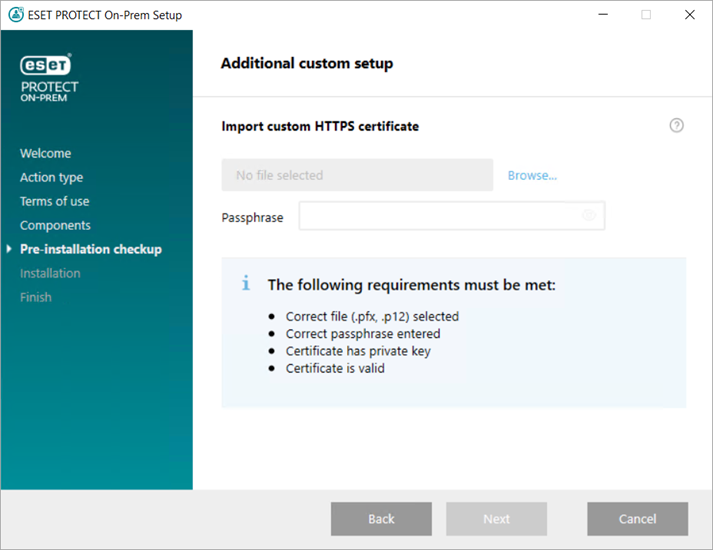Cancel the setup wizard
Image resolution: width=713 pixels, height=550 pixels.
click(637, 519)
